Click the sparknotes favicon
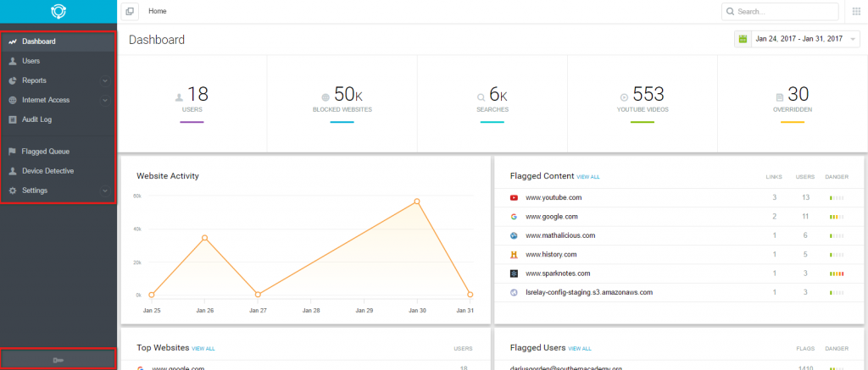 tap(514, 273)
